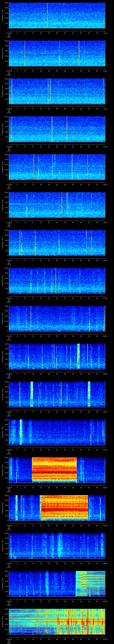Click the vertical line near 24 seconds in 5:13:00 spectrogram

(x=47, y=15)
